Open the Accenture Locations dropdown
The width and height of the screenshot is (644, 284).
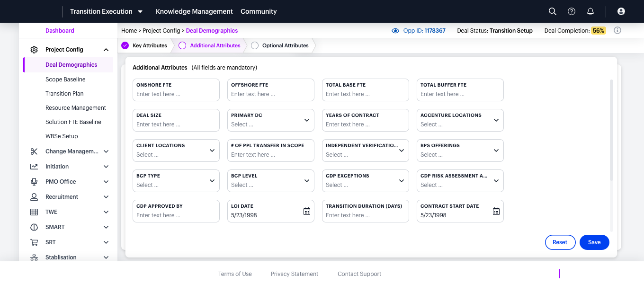[460, 120]
